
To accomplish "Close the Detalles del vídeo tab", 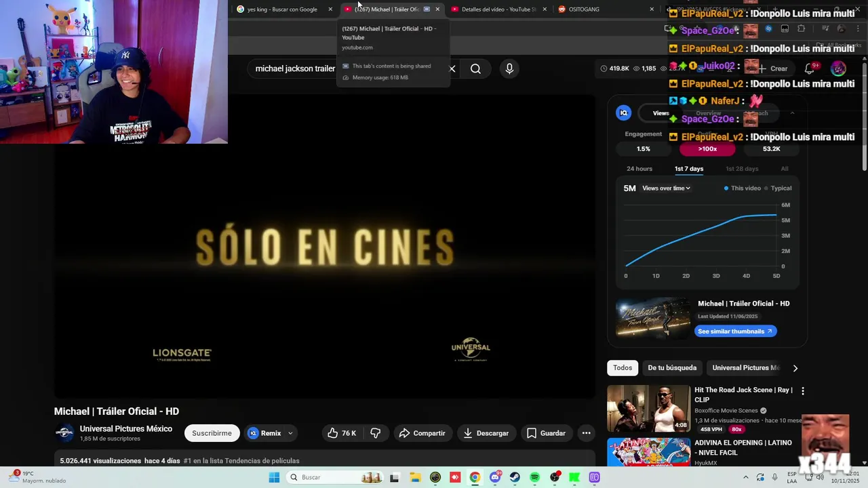I will pos(545,9).
